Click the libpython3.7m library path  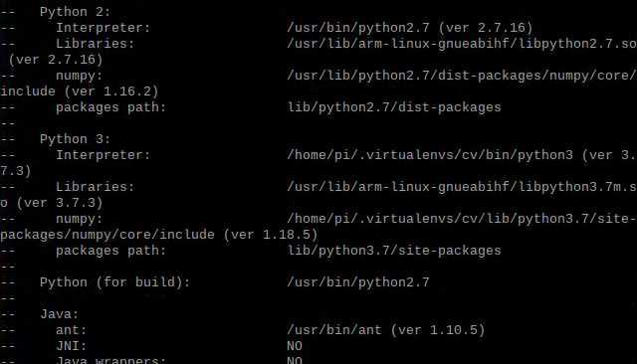tap(462, 187)
